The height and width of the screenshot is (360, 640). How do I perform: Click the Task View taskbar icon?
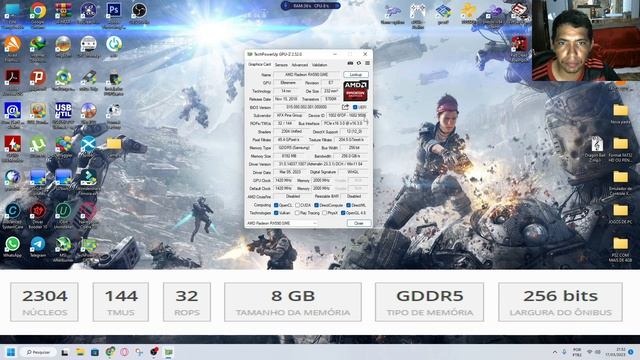click(x=65, y=352)
